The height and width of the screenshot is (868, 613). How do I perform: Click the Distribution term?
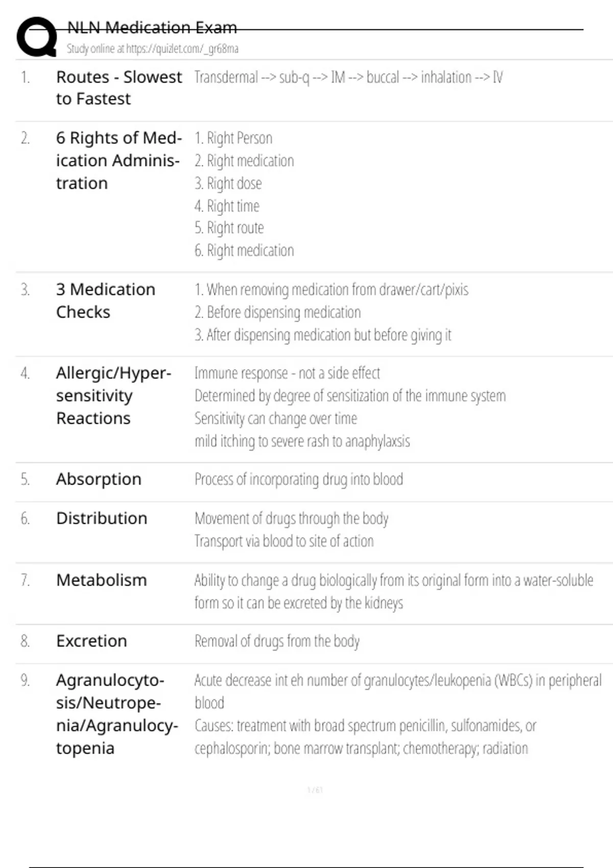tap(102, 518)
